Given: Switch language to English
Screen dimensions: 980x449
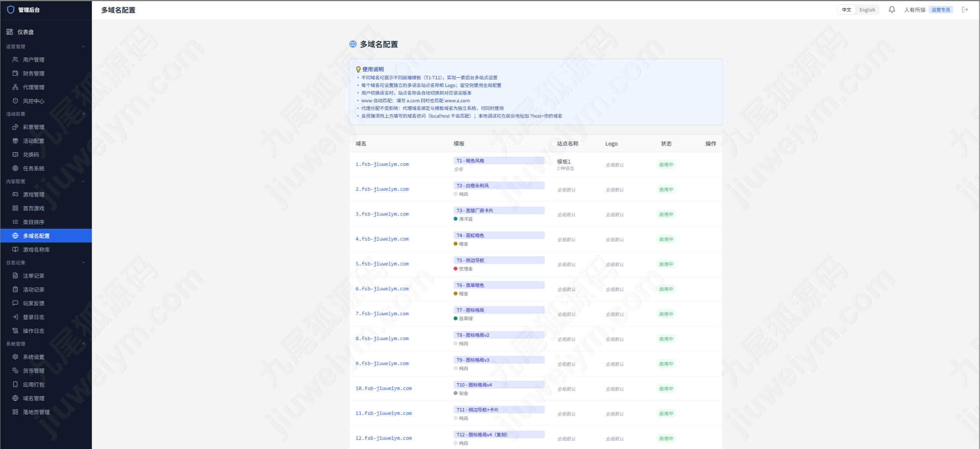Looking at the screenshot, I should point(867,10).
